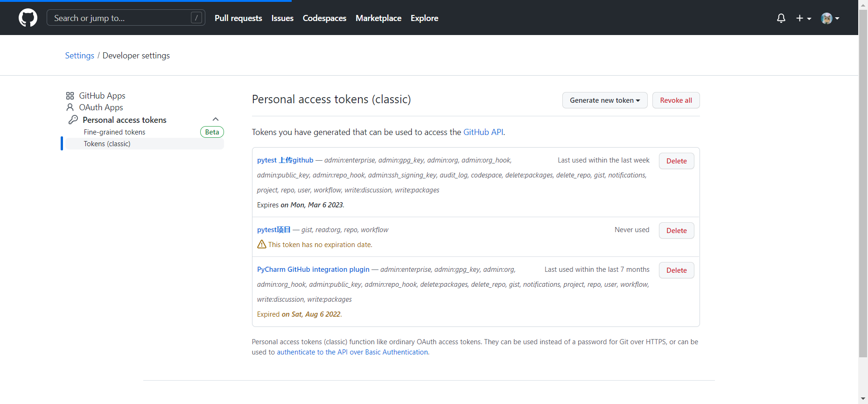
Task: Click 'Last used within the last week' text
Action: point(603,160)
